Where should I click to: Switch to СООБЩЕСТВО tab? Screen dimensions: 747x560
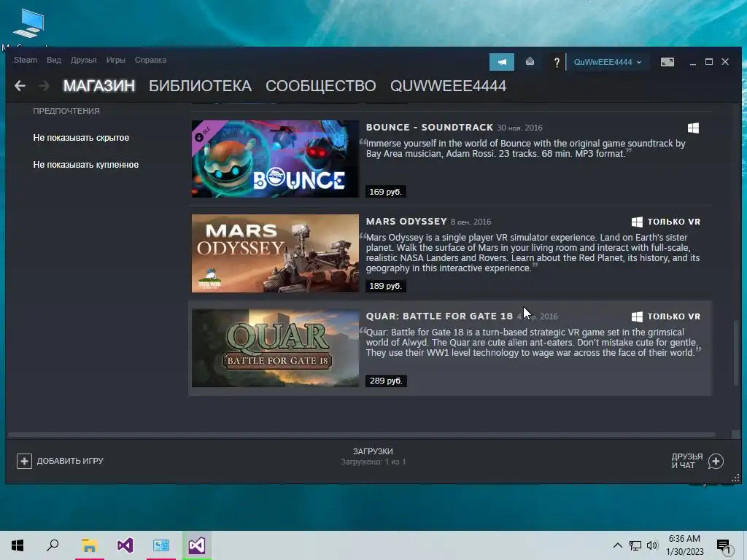pos(321,86)
